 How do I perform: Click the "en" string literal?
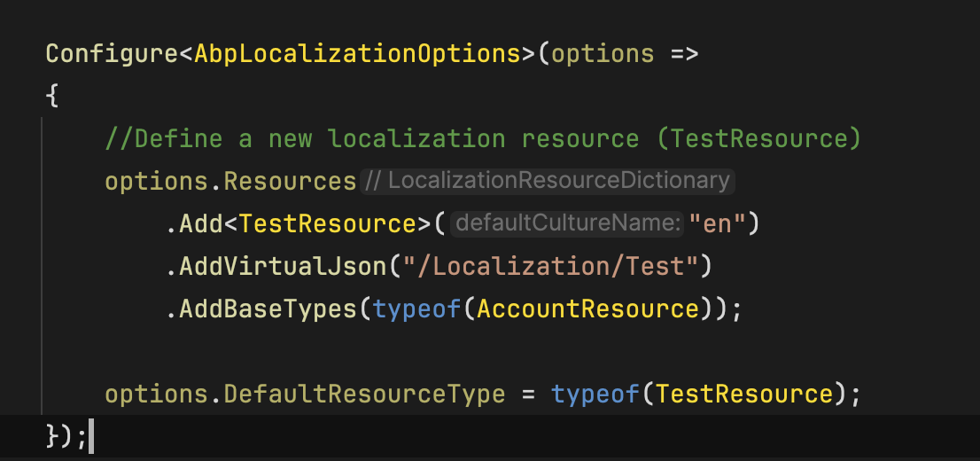point(717,223)
